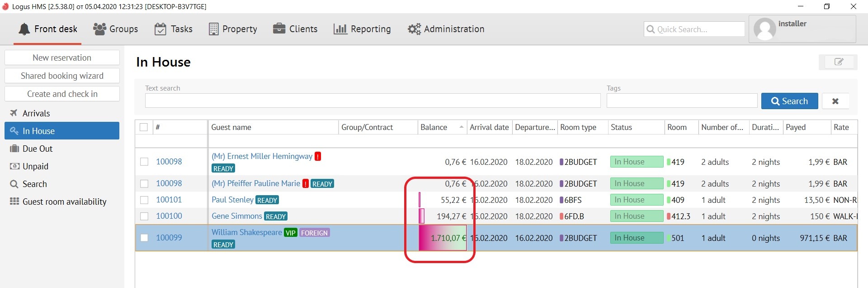
Task: Check the box for Paul Stenley row
Action: click(x=144, y=200)
